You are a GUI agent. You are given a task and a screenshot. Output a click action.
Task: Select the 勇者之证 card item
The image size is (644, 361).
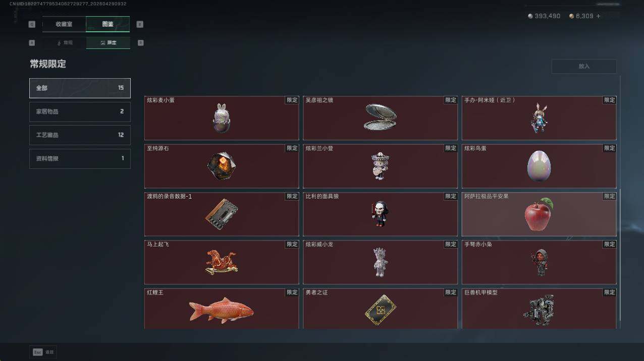click(380, 309)
